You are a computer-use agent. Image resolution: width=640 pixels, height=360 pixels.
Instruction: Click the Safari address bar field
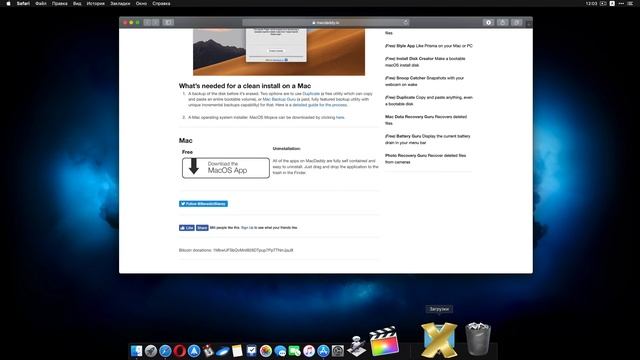pyautogui.click(x=326, y=22)
